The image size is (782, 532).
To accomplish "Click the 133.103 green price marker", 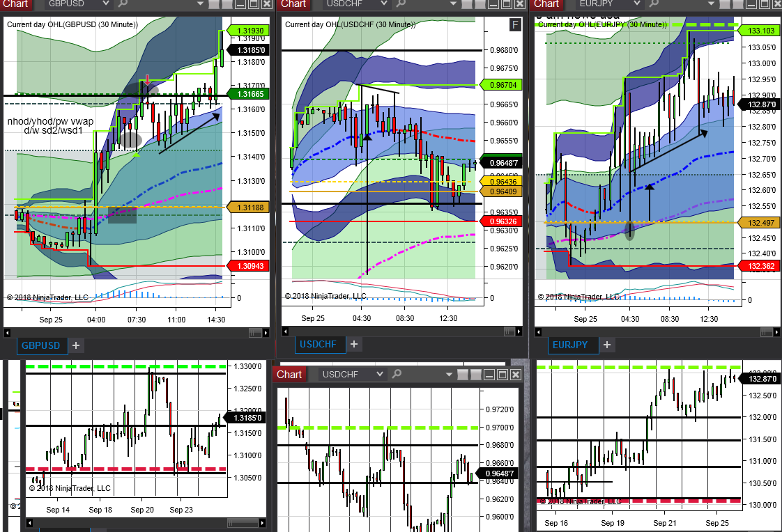I will pos(760,31).
